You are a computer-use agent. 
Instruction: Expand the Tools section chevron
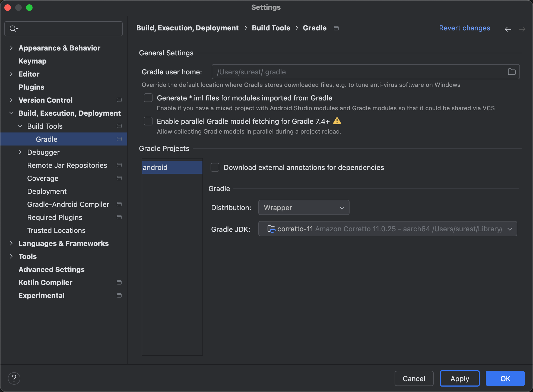tap(11, 256)
